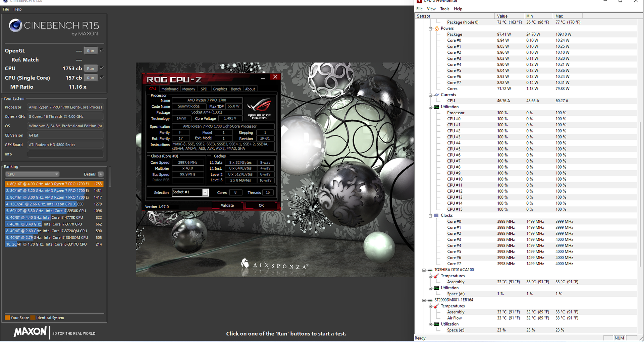Select ranking row 1 with score 1753
The width and height of the screenshot is (644, 342).
click(x=54, y=184)
